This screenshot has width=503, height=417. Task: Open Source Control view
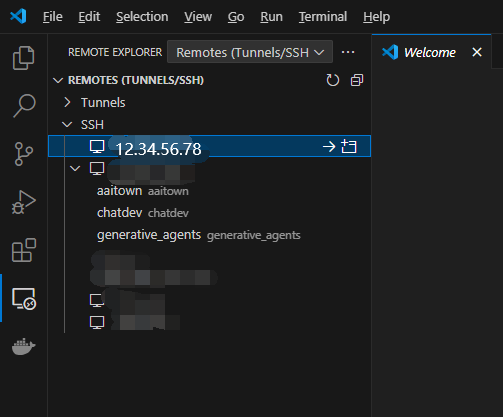coord(23,154)
